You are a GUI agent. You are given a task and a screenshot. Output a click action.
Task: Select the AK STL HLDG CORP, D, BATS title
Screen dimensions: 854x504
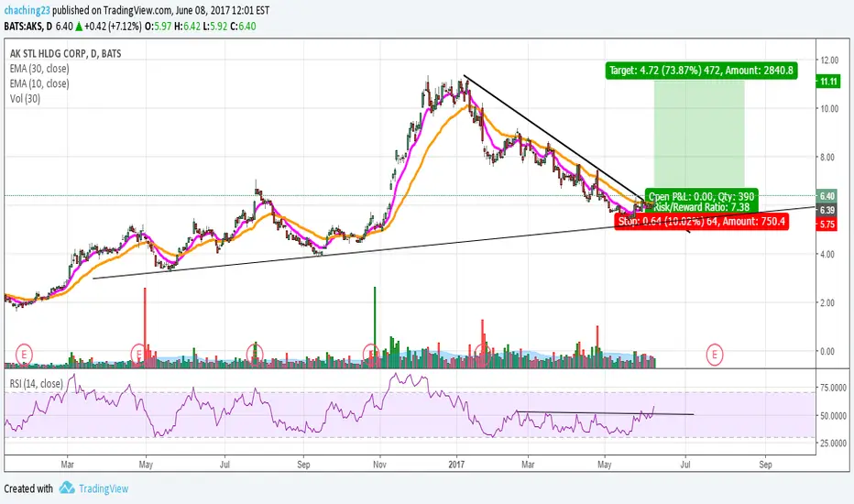pyautogui.click(x=65, y=53)
